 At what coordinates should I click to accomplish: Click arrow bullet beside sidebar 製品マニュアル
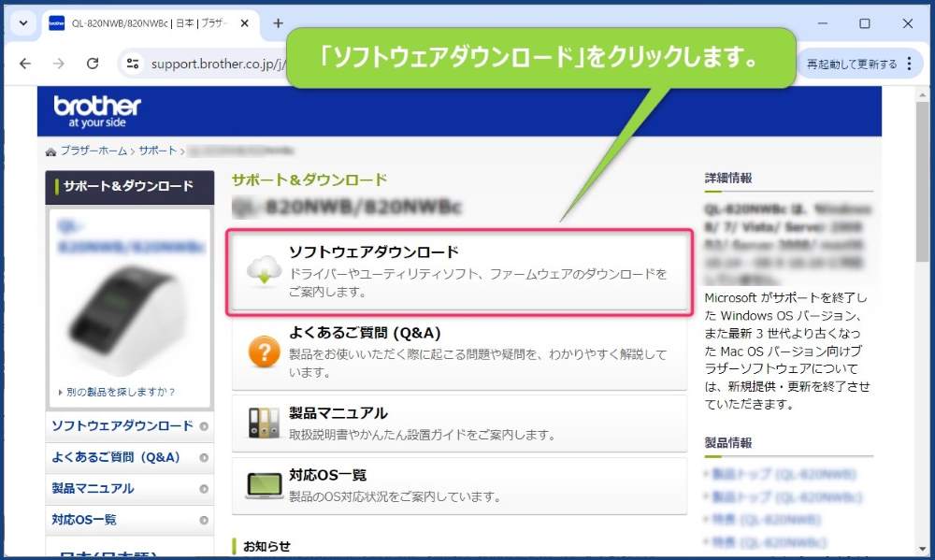click(204, 489)
